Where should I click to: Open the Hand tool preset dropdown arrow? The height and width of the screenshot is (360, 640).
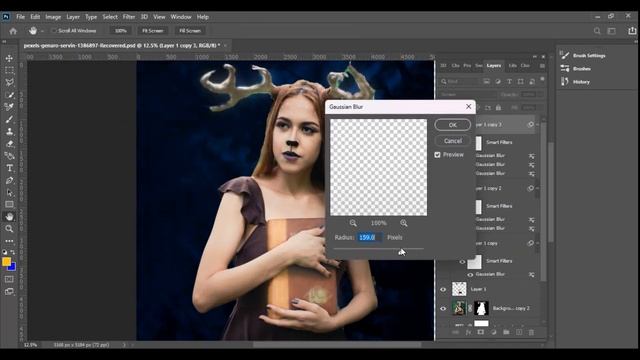[x=42, y=31]
